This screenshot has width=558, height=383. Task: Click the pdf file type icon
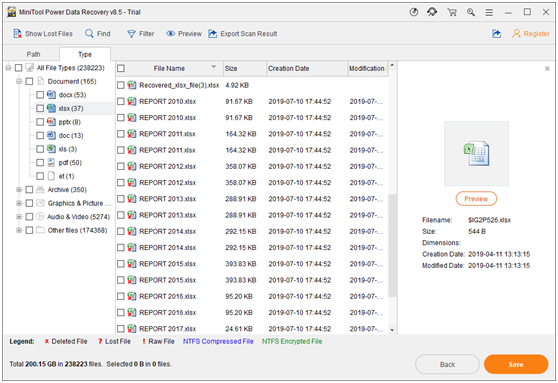[x=51, y=162]
